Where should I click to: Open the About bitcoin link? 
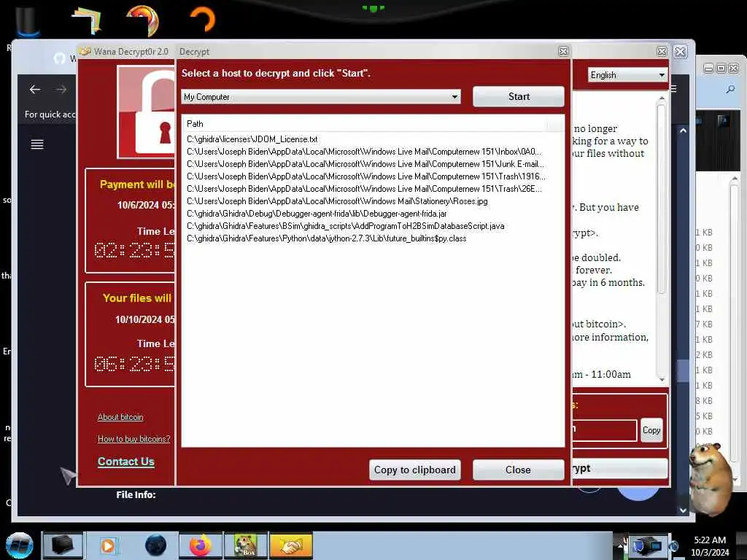[x=120, y=417]
